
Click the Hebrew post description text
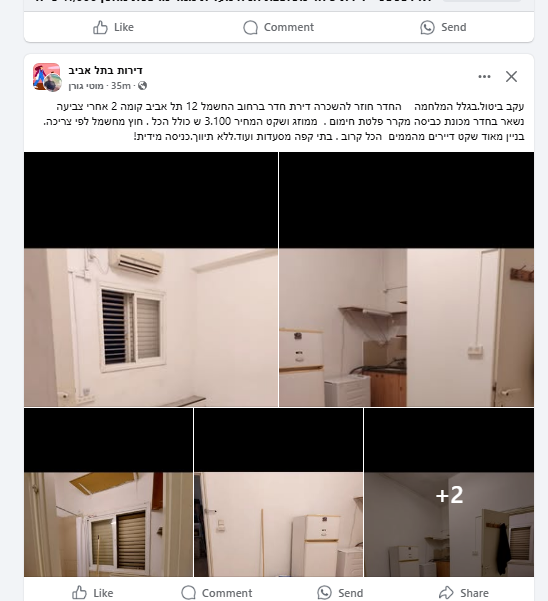(x=284, y=121)
